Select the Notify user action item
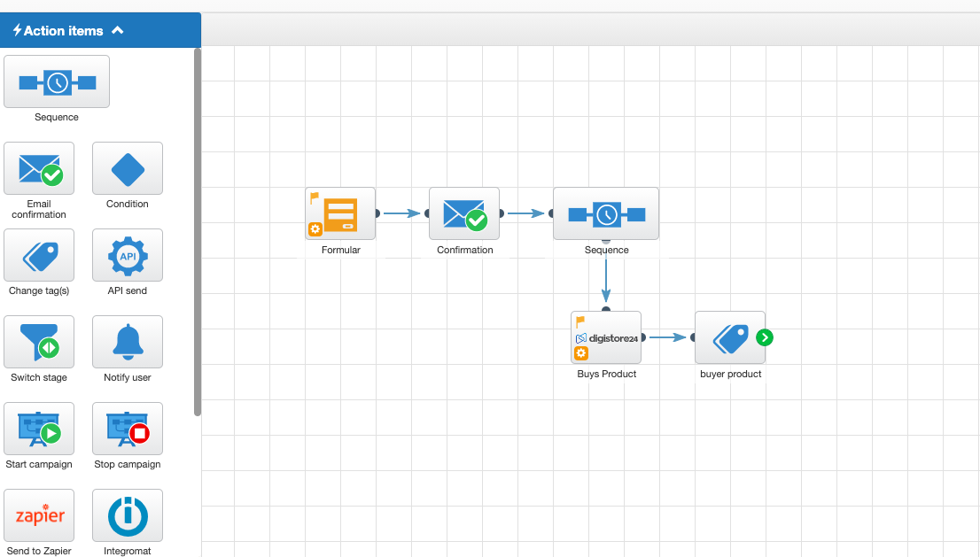This screenshot has width=980, height=557. pyautogui.click(x=128, y=342)
